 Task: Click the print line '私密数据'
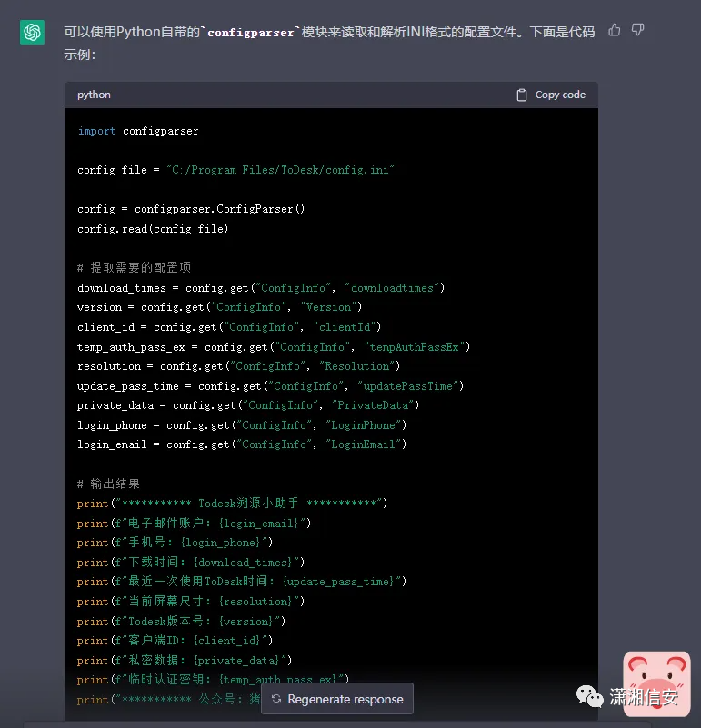click(185, 660)
